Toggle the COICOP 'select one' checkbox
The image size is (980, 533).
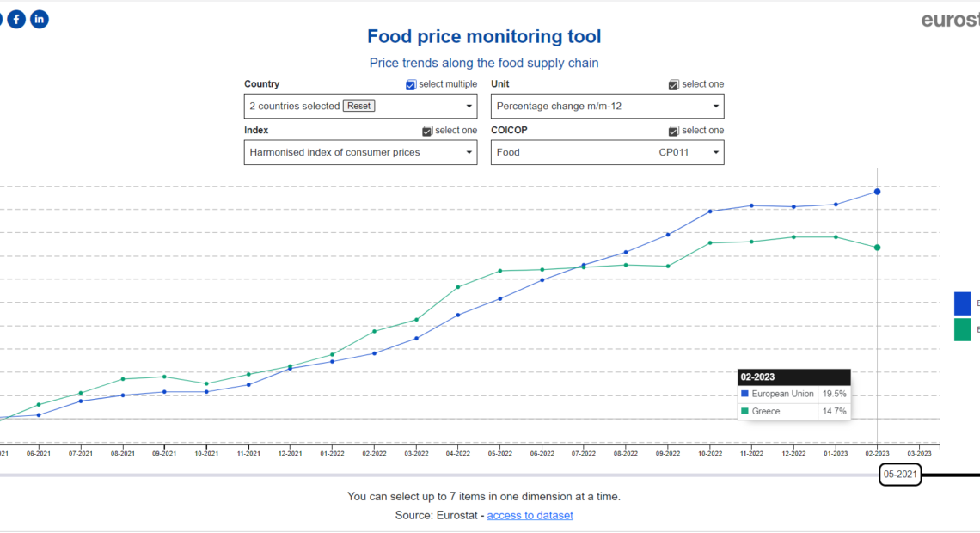click(x=674, y=131)
